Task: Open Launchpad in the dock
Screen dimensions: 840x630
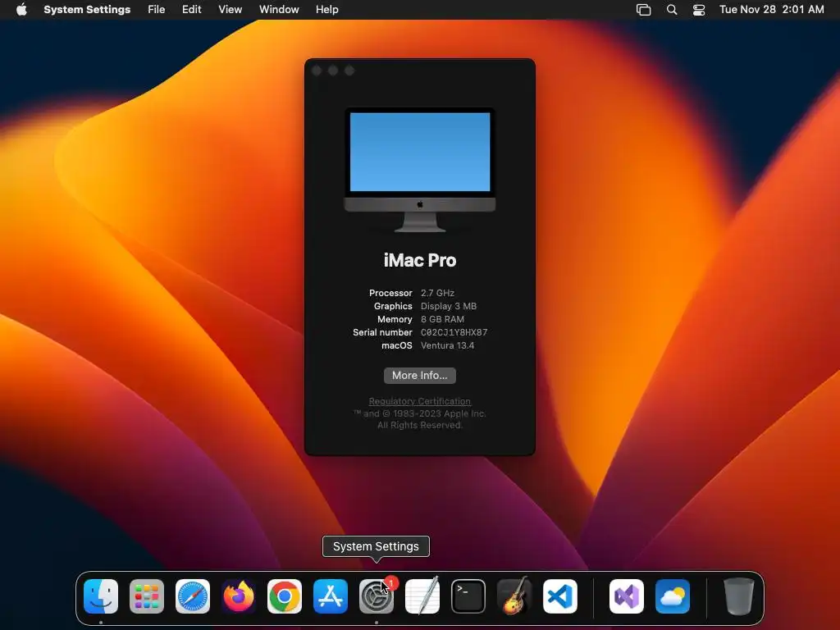Action: pos(147,596)
